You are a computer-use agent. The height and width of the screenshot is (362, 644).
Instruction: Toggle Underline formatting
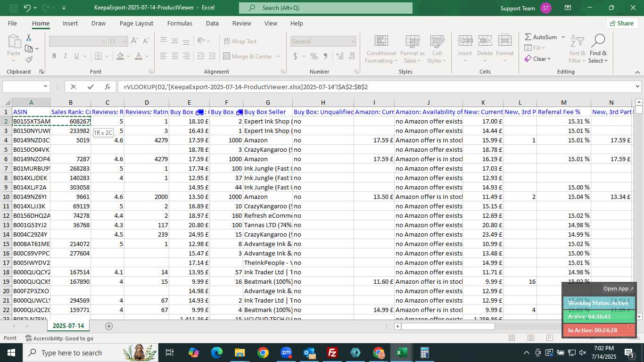pyautogui.click(x=77, y=56)
